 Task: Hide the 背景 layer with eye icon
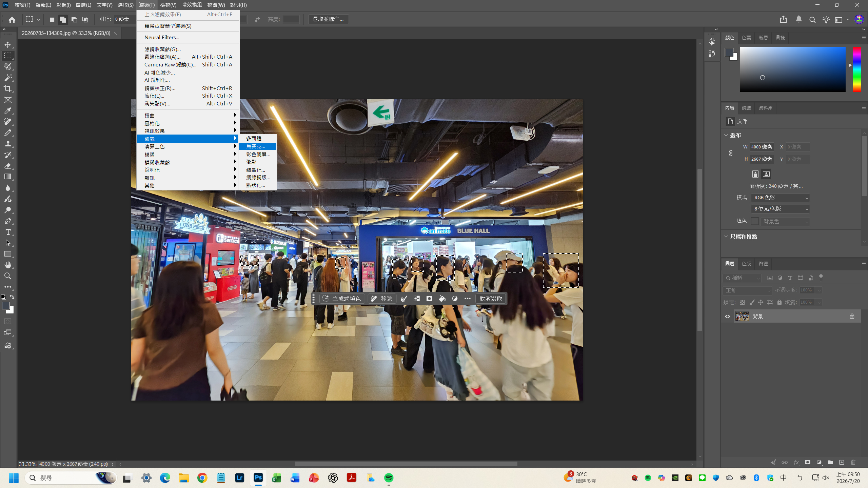point(727,316)
